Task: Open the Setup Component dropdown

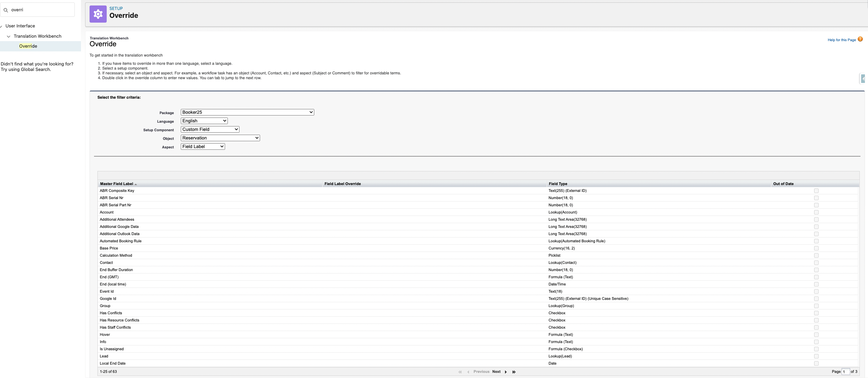Action: tap(210, 129)
